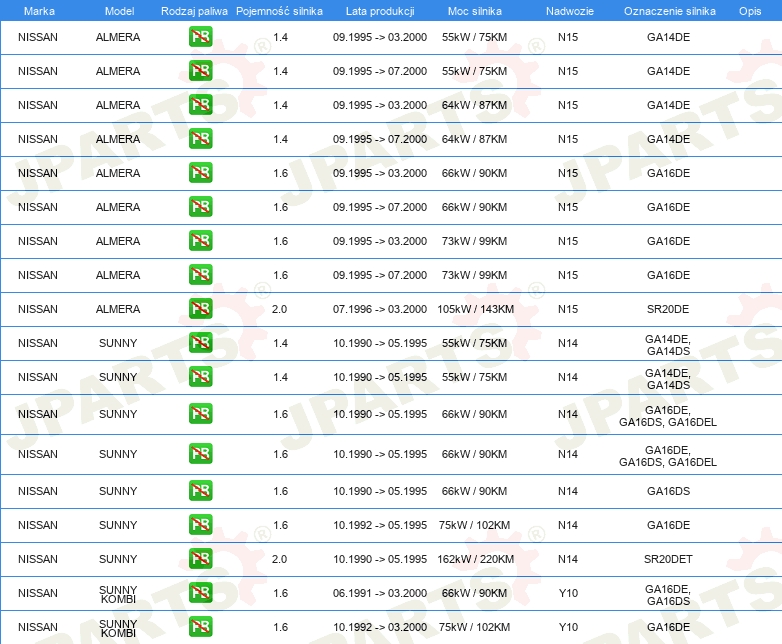Select the '105kW / 143KM' power cell
The width and height of the screenshot is (782, 644).
coord(475,309)
